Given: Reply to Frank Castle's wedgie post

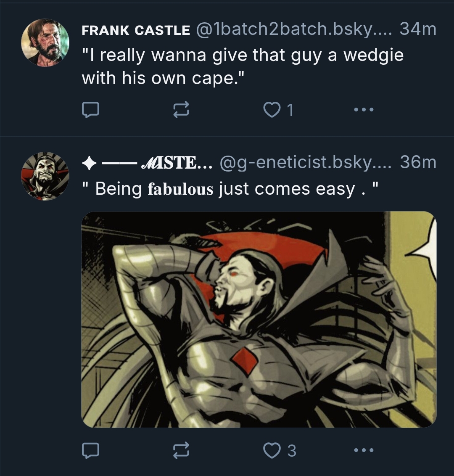Looking at the screenshot, I should 90,110.
